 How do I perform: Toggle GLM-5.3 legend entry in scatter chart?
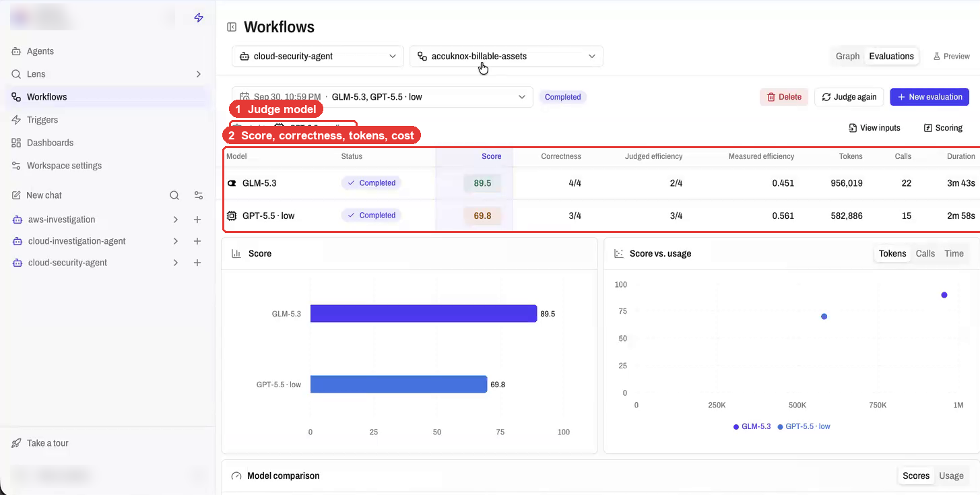[x=752, y=426]
